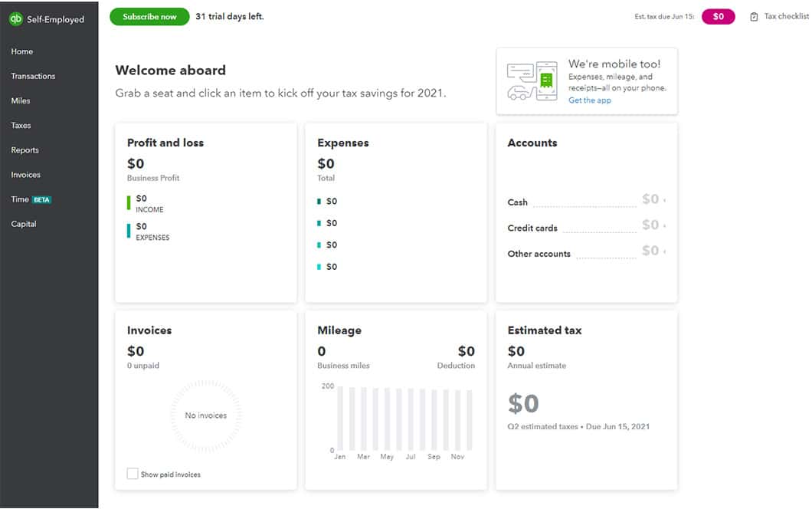Click the Welcome aboard heading

coord(170,70)
